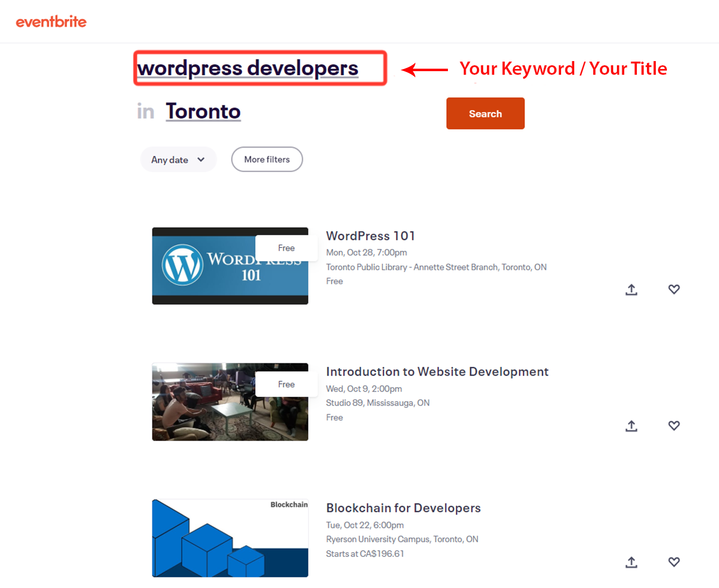719x588 pixels.
Task: Click the Eventbrite logo
Action: [51, 22]
